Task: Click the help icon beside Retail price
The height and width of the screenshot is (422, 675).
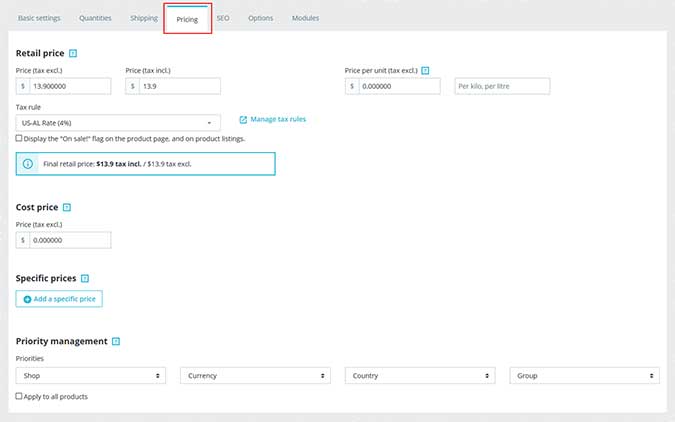Action: 73,53
